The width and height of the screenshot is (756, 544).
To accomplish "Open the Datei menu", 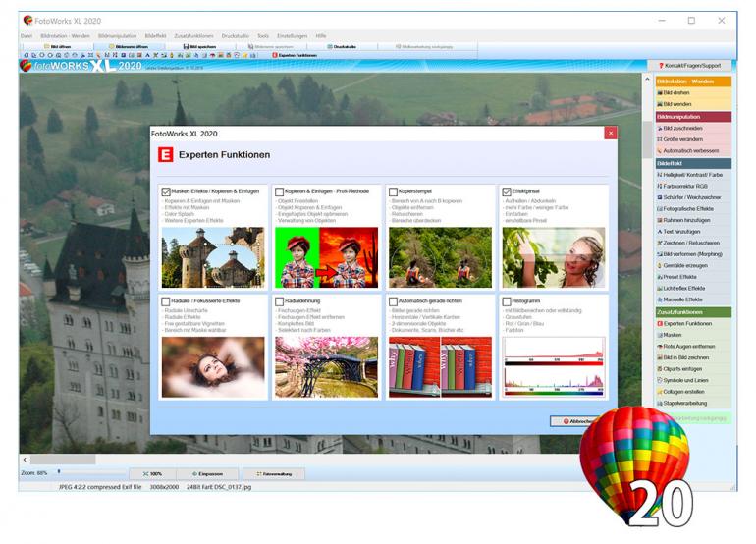I will (x=27, y=36).
